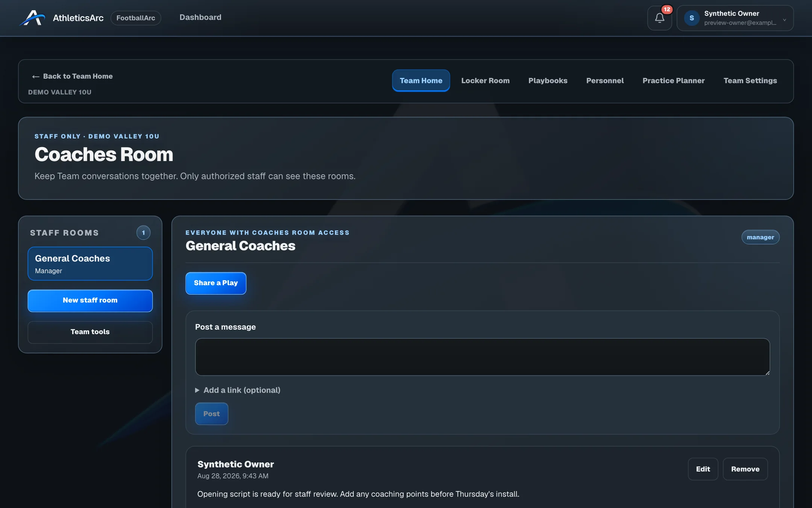Click the DEMO VALLEY 10U team label

coord(60,92)
